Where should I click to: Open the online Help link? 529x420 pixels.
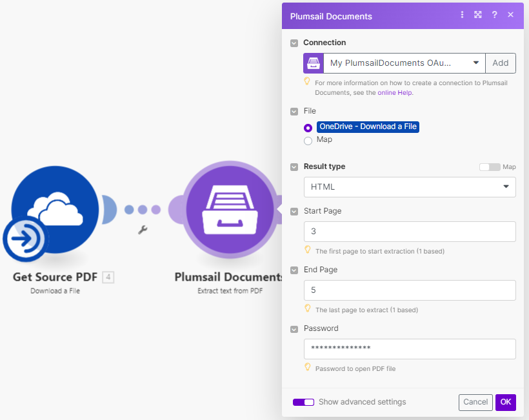tap(394, 92)
